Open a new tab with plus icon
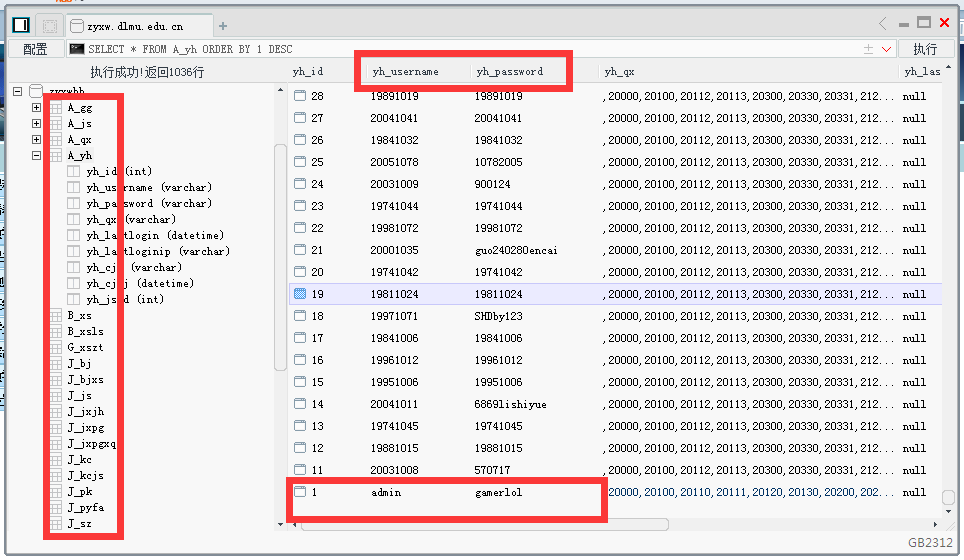 [223, 26]
